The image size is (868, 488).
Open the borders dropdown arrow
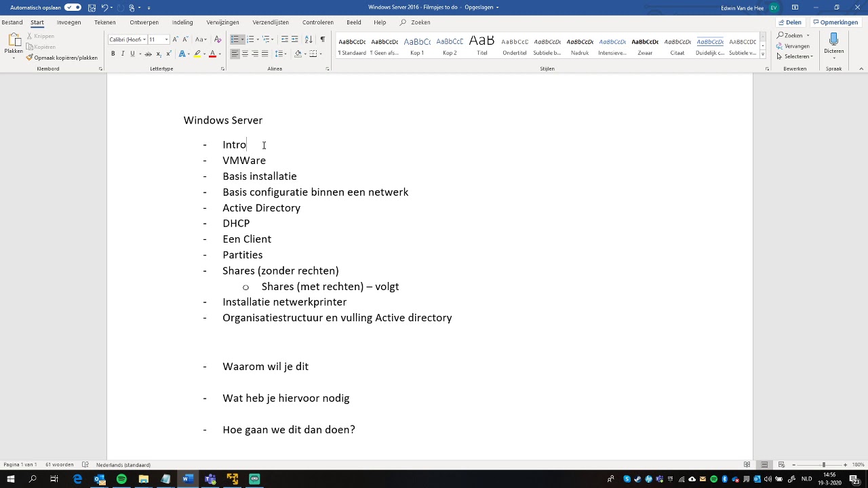(x=321, y=54)
